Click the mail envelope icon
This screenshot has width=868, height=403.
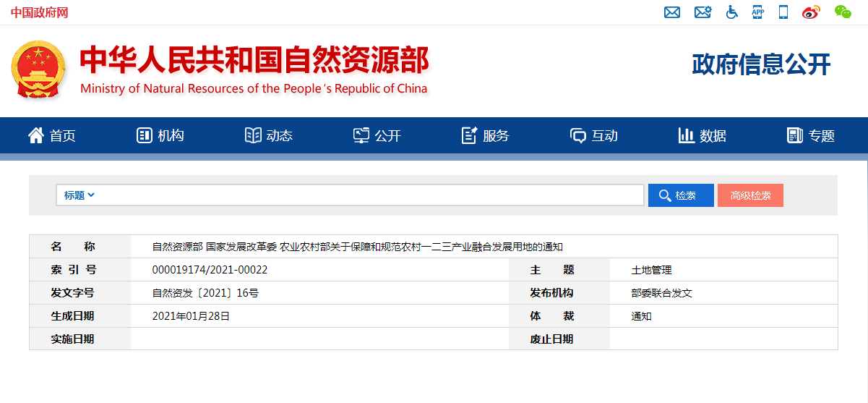tap(672, 12)
